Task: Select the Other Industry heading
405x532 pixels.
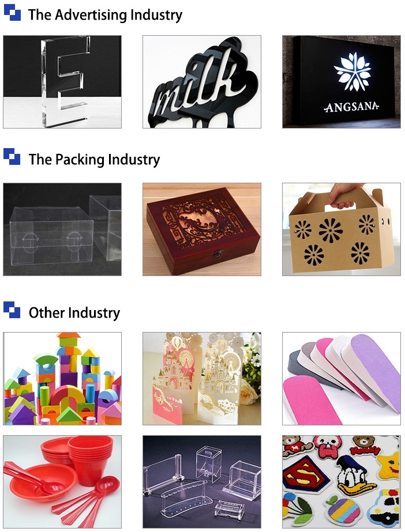Action: [x=74, y=313]
